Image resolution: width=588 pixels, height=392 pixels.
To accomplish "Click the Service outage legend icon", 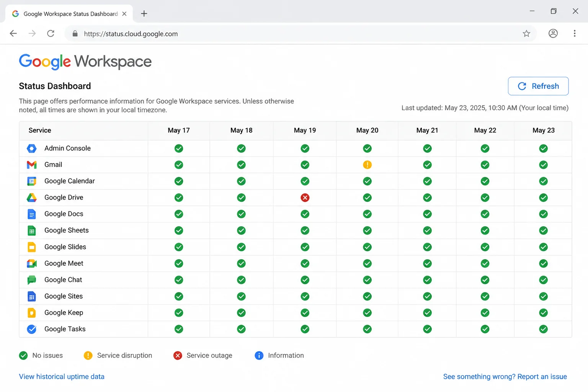I will (178, 356).
